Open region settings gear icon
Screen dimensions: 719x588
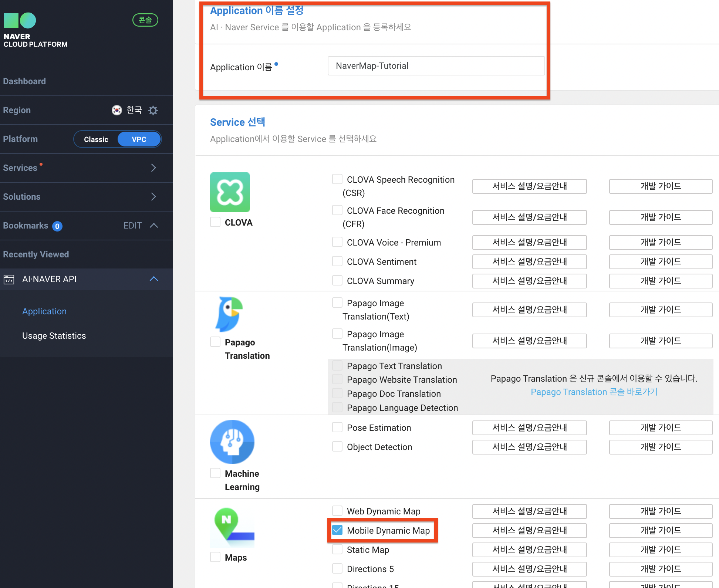tap(153, 110)
